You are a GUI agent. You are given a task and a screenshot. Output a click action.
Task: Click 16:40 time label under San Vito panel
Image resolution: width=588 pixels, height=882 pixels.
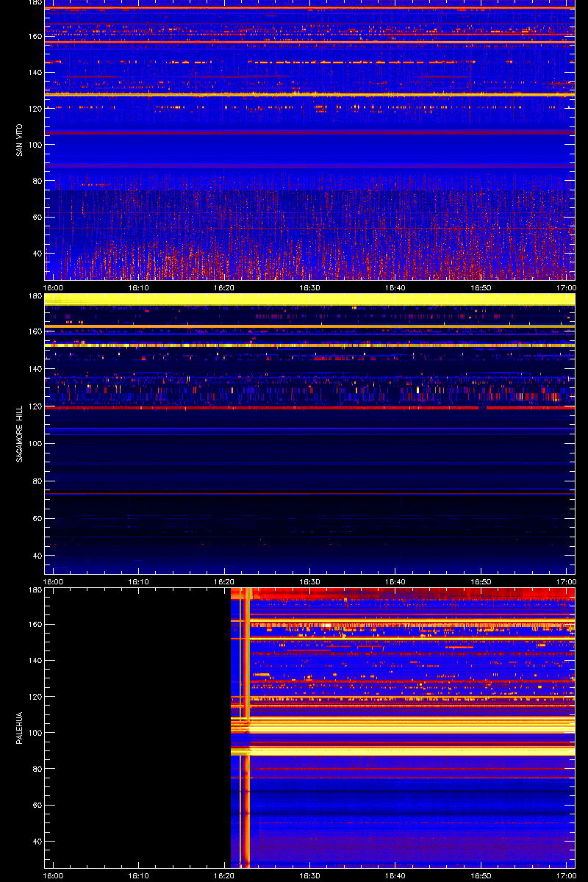395,288
